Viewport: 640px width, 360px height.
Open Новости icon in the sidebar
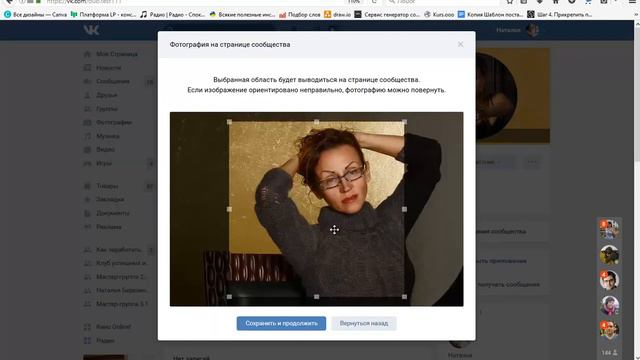point(87,68)
